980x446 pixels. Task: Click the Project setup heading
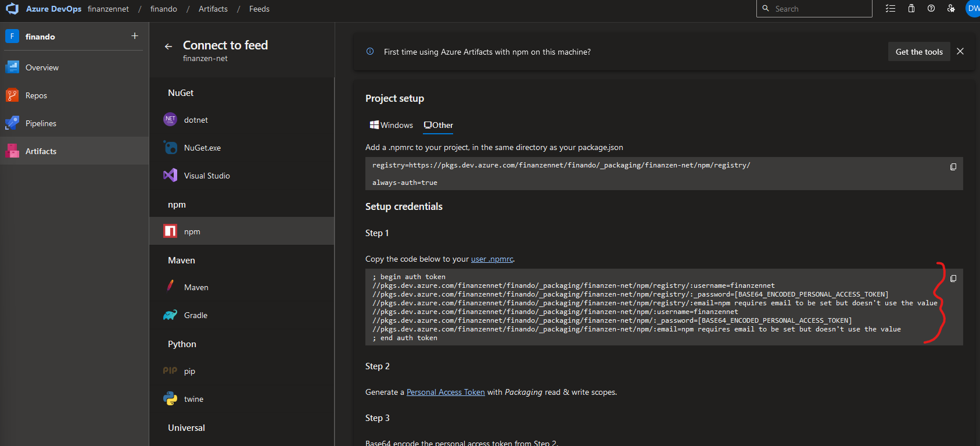[x=394, y=99]
